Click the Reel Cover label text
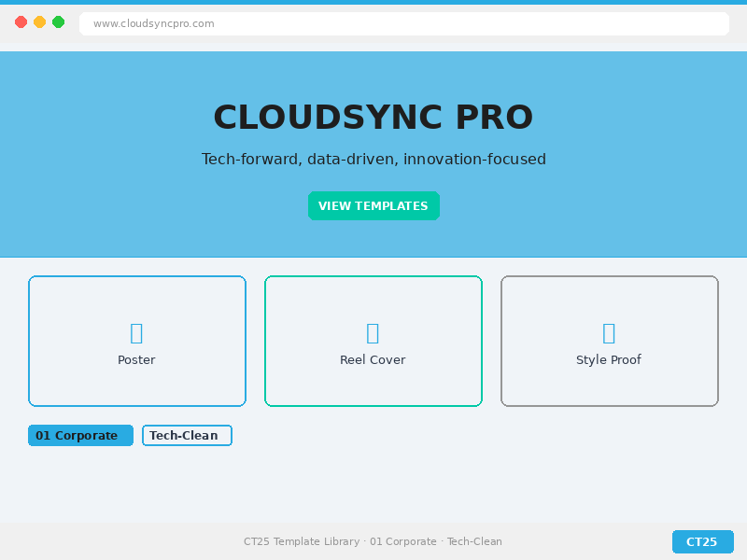The image size is (747, 560). (373, 360)
